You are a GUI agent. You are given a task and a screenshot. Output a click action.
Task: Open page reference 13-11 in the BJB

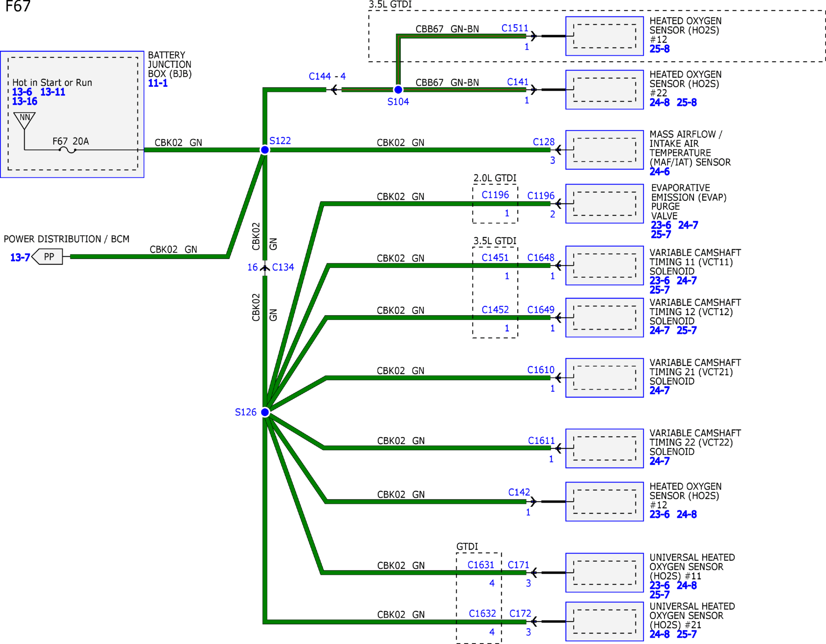pyautogui.click(x=53, y=92)
